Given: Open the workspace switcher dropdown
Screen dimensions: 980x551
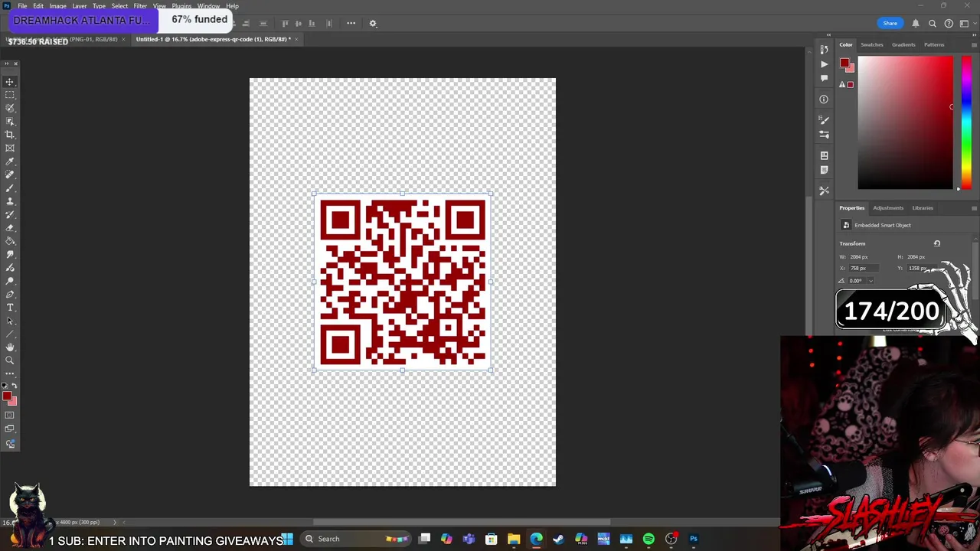Looking at the screenshot, I should pyautogui.click(x=964, y=23).
